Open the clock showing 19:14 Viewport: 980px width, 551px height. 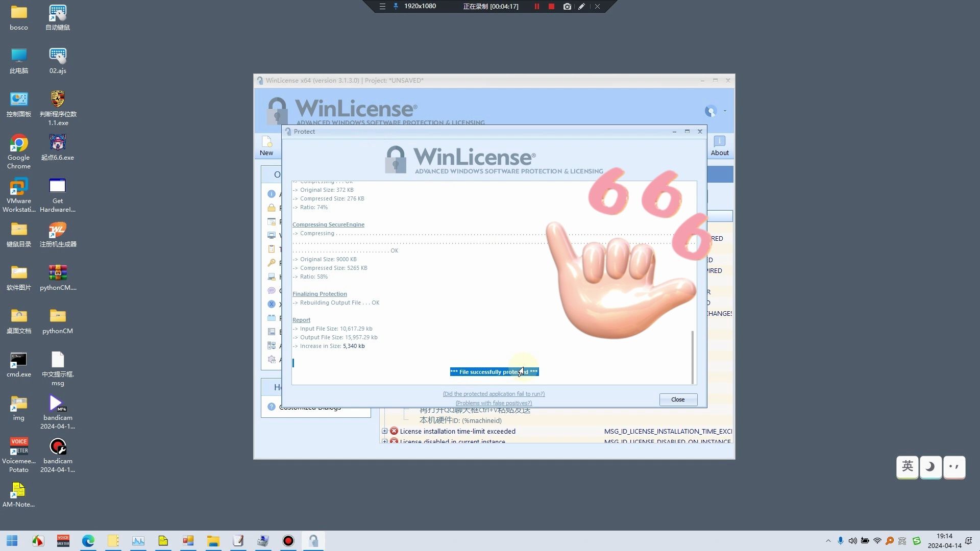(944, 541)
